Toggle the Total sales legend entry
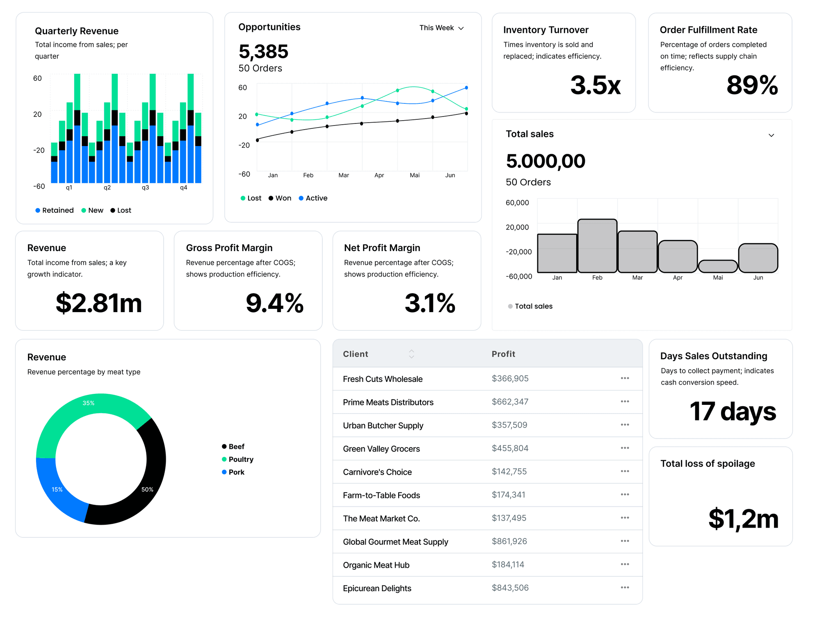Screen dimensions: 840x619 (530, 306)
